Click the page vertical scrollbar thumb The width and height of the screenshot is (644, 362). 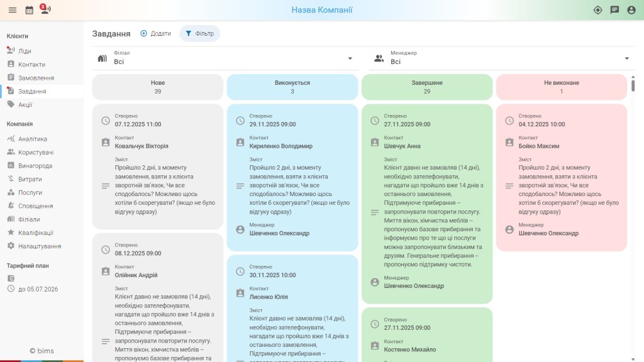pyautogui.click(x=633, y=85)
